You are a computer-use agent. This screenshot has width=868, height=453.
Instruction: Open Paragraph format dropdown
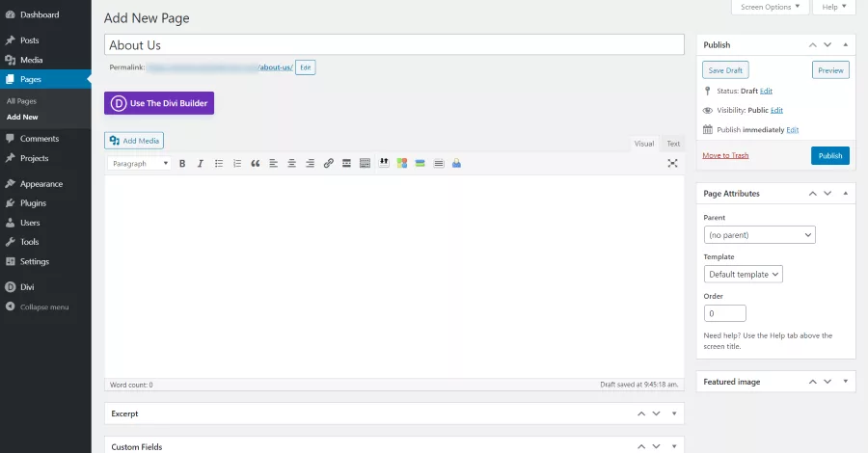coord(140,163)
